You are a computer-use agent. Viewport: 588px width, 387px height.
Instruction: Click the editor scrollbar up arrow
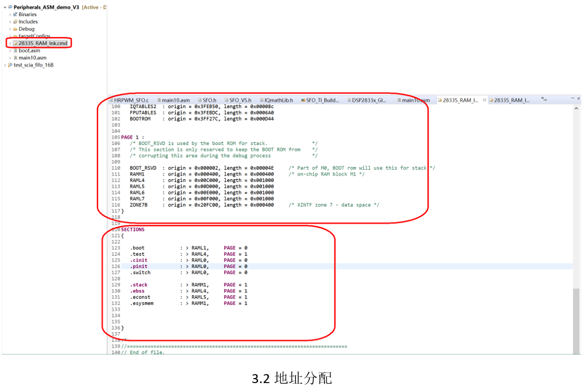576,109
